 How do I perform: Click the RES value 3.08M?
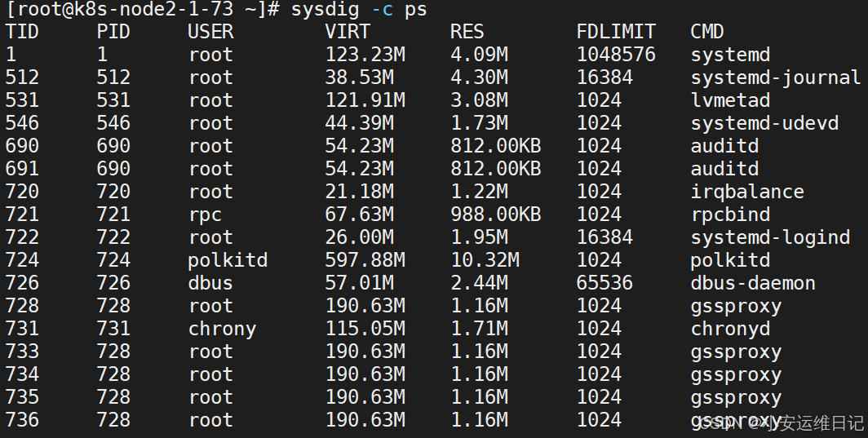tap(479, 100)
